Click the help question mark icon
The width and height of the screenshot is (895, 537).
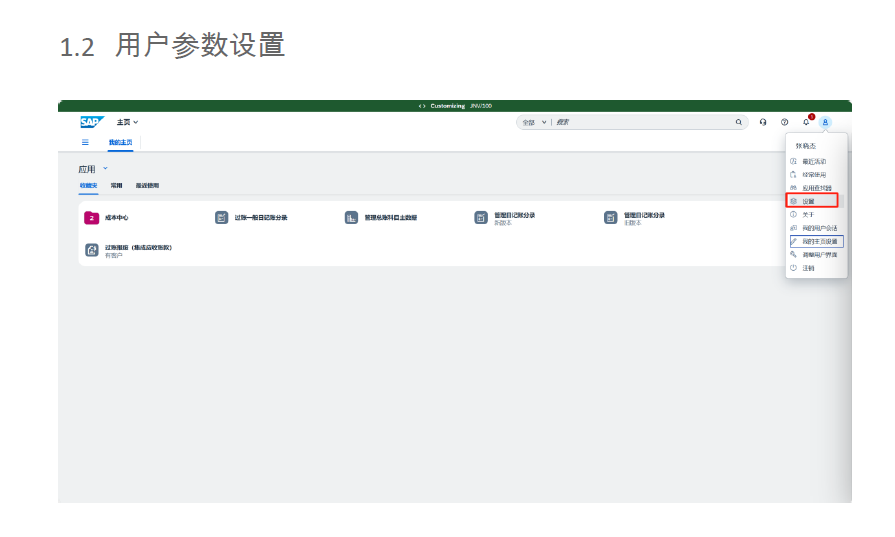click(x=785, y=122)
